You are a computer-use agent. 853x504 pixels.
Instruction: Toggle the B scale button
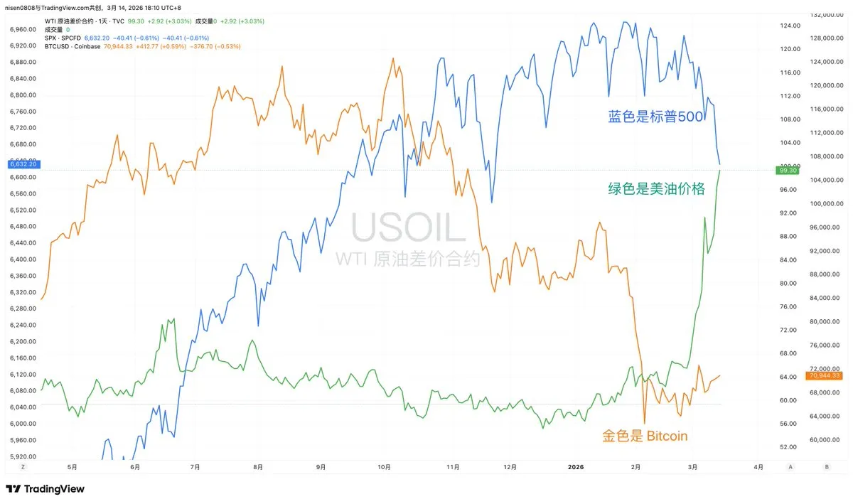826,467
